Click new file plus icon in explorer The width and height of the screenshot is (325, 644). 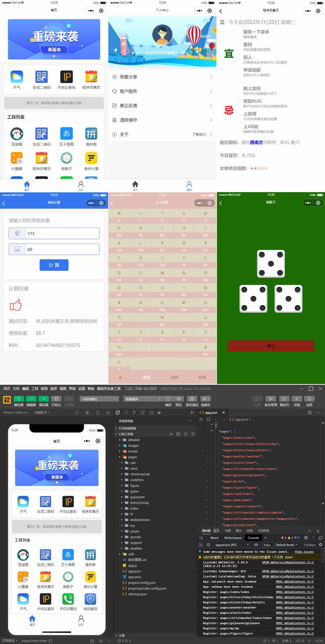pos(171,434)
